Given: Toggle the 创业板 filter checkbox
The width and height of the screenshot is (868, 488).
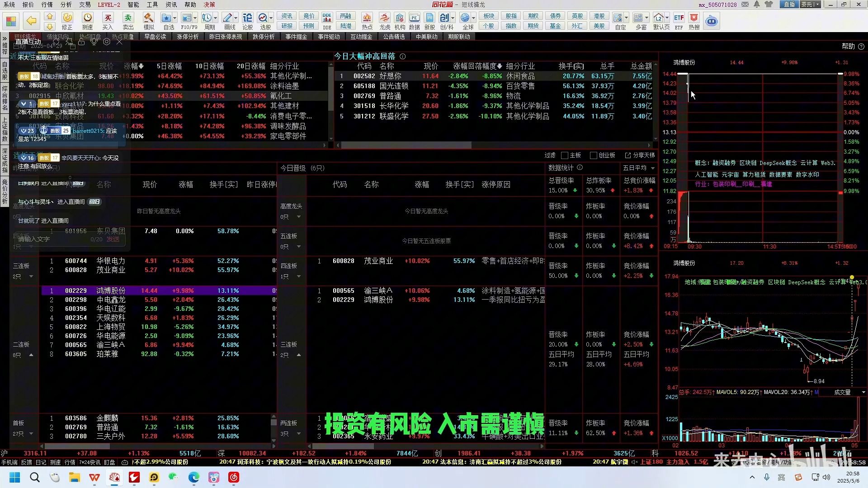Looking at the screenshot, I should tap(593, 155).
